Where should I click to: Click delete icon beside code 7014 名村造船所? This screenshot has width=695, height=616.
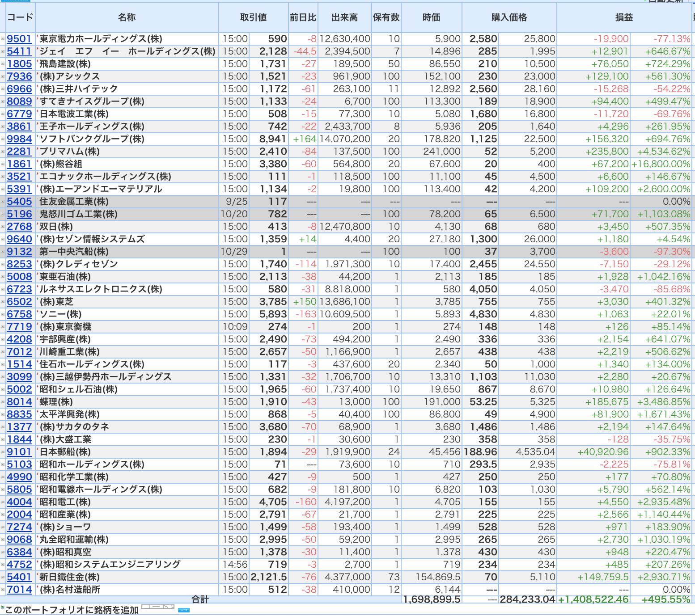pyautogui.click(x=3, y=590)
